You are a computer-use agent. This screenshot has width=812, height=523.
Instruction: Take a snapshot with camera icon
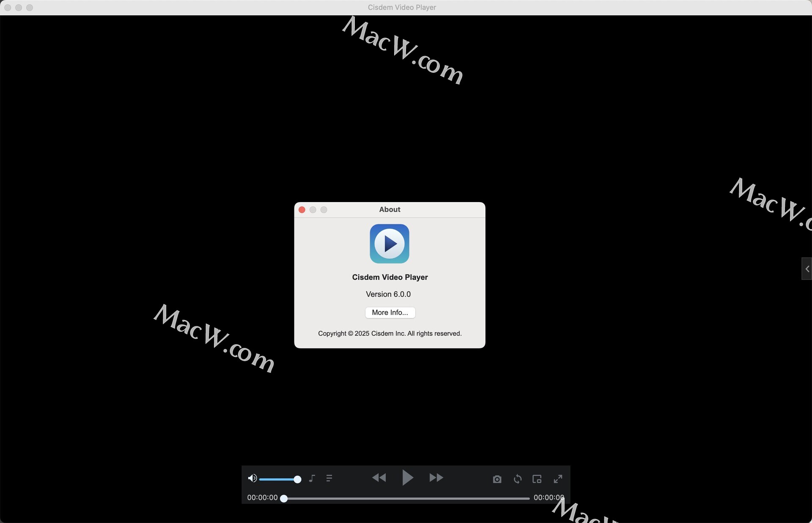497,479
